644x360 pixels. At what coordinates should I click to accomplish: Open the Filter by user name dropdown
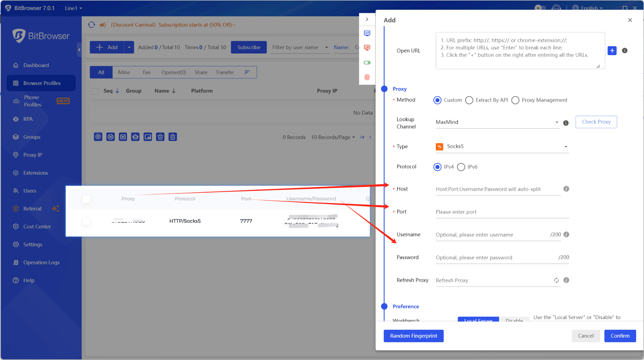click(x=300, y=47)
